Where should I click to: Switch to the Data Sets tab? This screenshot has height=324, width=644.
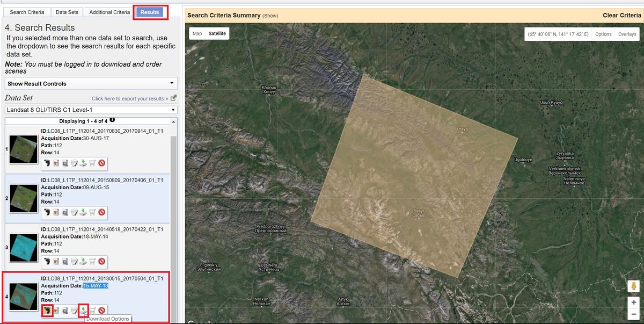point(67,11)
